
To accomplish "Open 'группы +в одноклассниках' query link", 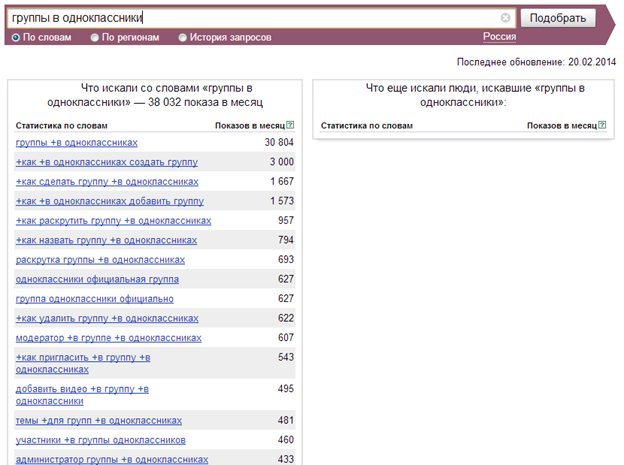I will point(76,143).
